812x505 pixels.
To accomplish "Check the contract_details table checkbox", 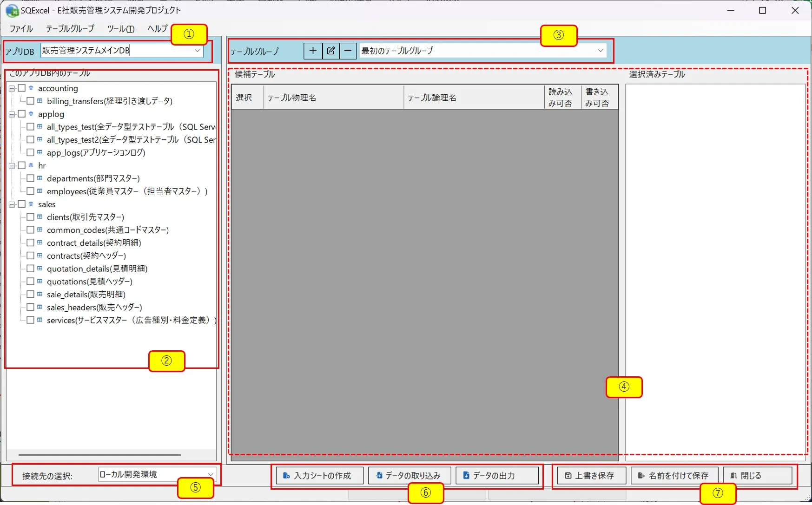I will point(30,243).
